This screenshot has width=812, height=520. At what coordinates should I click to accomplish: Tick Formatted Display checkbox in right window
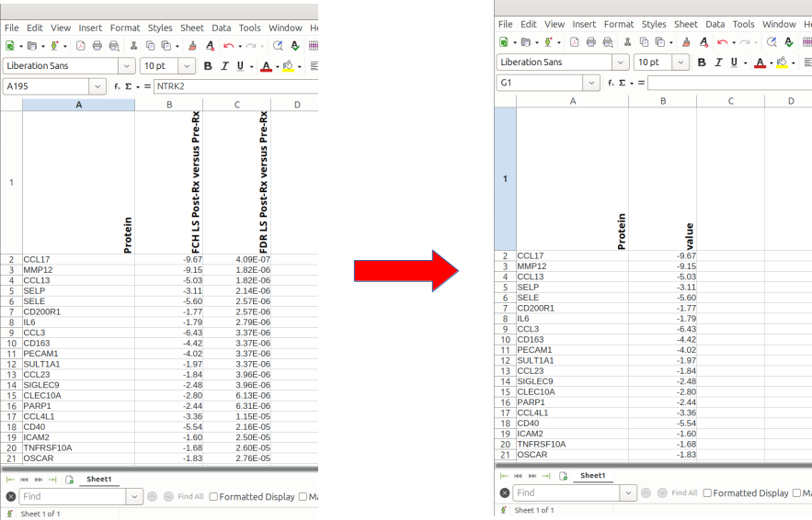click(708, 493)
